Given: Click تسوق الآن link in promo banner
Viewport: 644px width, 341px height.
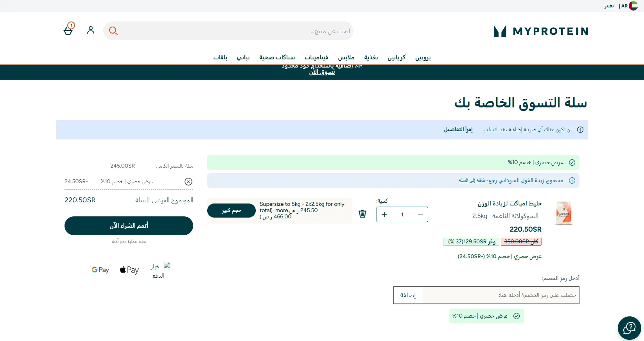Looking at the screenshot, I should click(322, 72).
